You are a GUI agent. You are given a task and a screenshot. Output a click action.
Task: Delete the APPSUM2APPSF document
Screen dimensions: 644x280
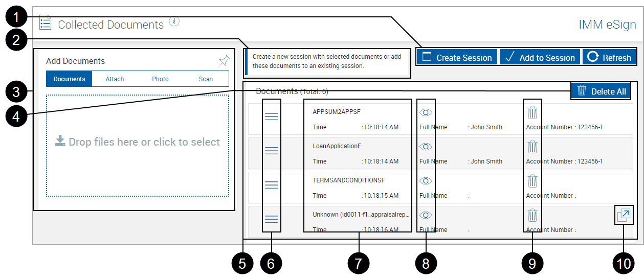point(532,112)
